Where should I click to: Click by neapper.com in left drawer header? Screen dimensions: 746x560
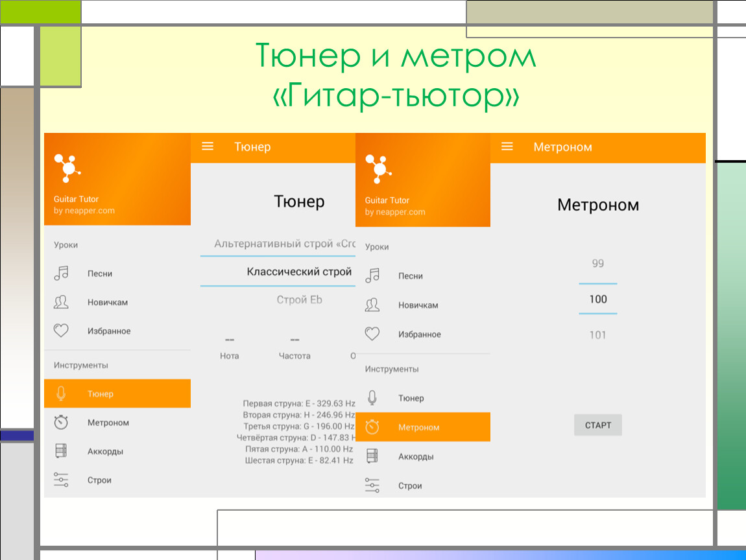click(84, 210)
